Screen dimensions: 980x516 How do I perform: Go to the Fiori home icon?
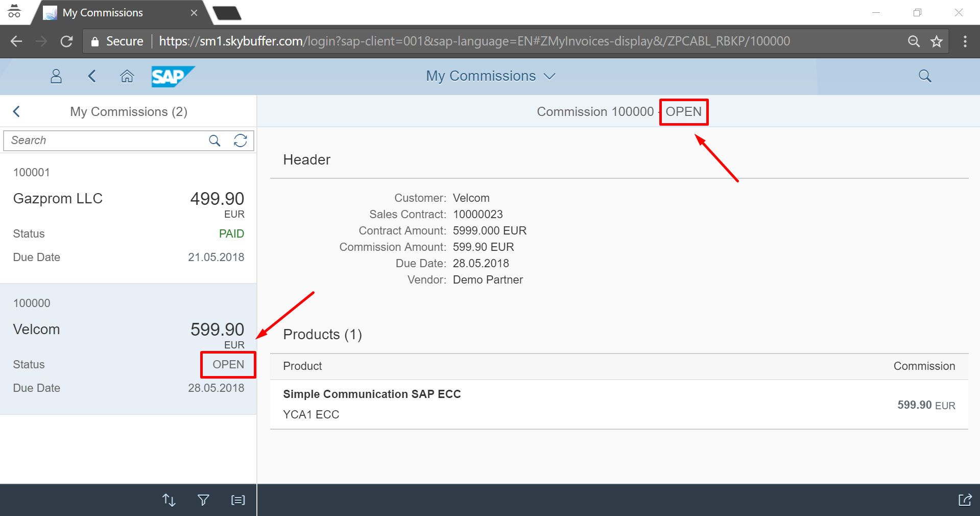[x=127, y=76]
